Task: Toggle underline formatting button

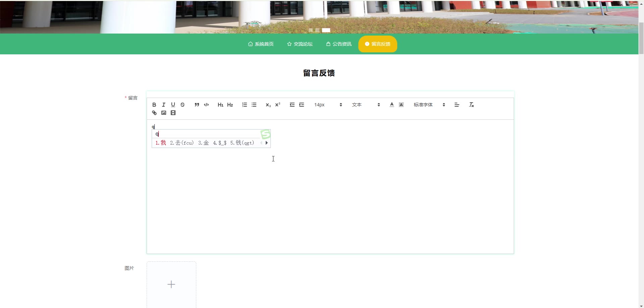Action: point(173,105)
